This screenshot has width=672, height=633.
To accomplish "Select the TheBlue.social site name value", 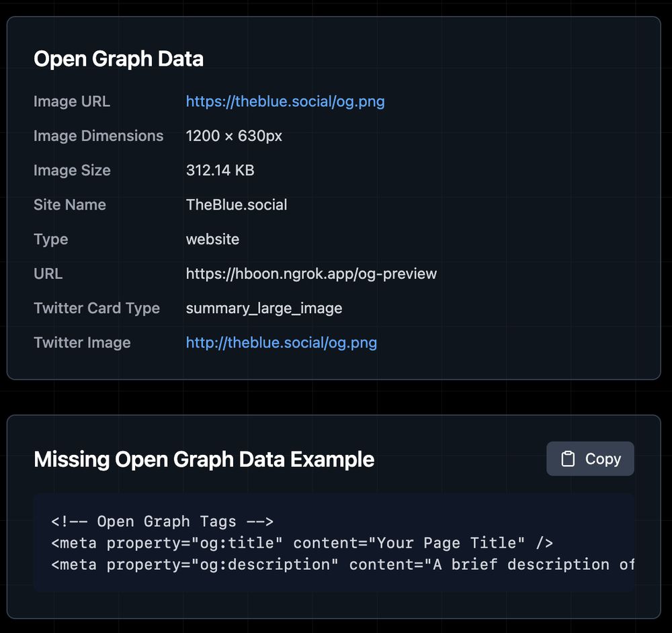I will pos(236,205).
